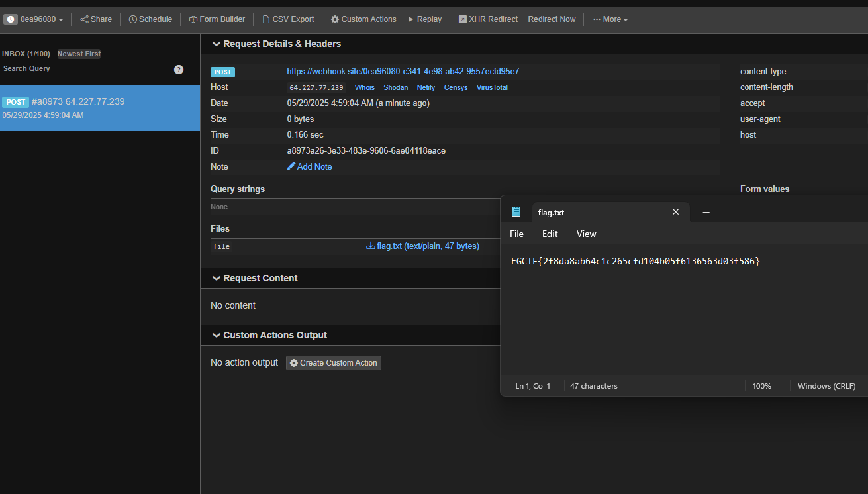Click the 64.227.77.239 host IP tag

(316, 87)
